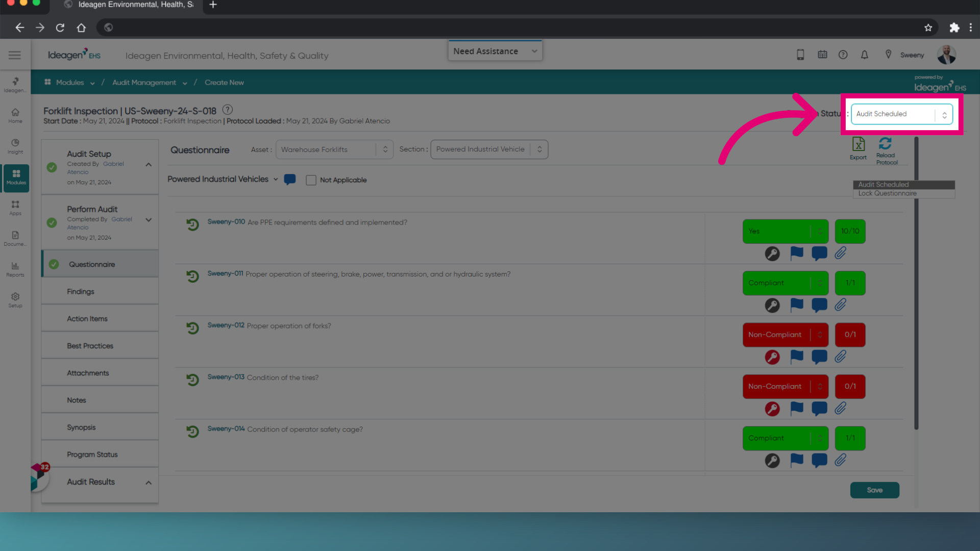Click the 10/10 score box
Screen dimensions: 980x551
(x=850, y=231)
